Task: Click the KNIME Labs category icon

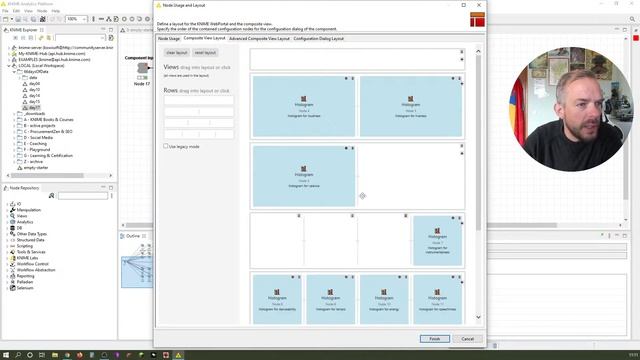Action: [13, 258]
